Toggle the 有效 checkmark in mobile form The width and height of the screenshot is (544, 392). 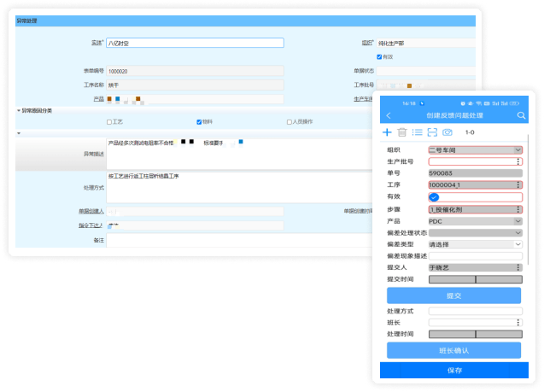coord(434,197)
